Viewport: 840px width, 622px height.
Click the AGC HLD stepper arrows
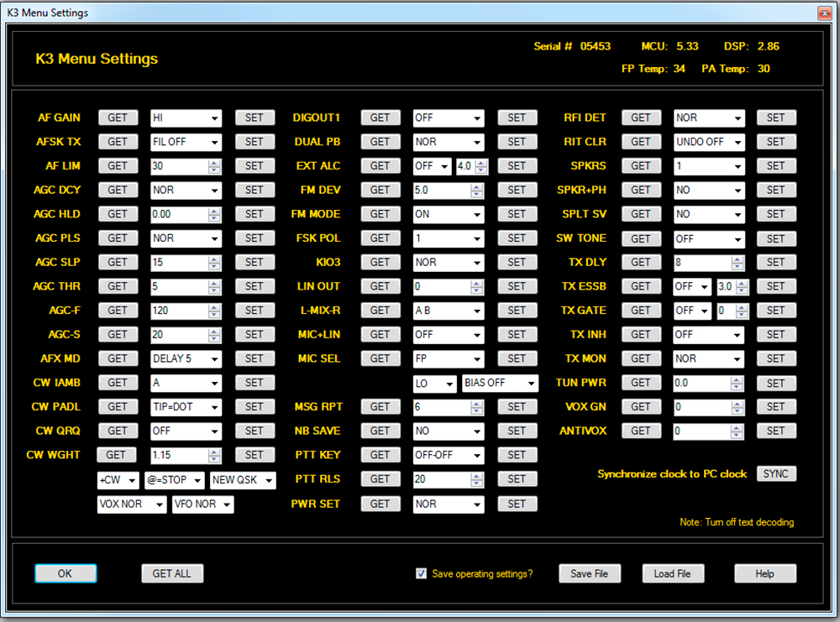214,215
